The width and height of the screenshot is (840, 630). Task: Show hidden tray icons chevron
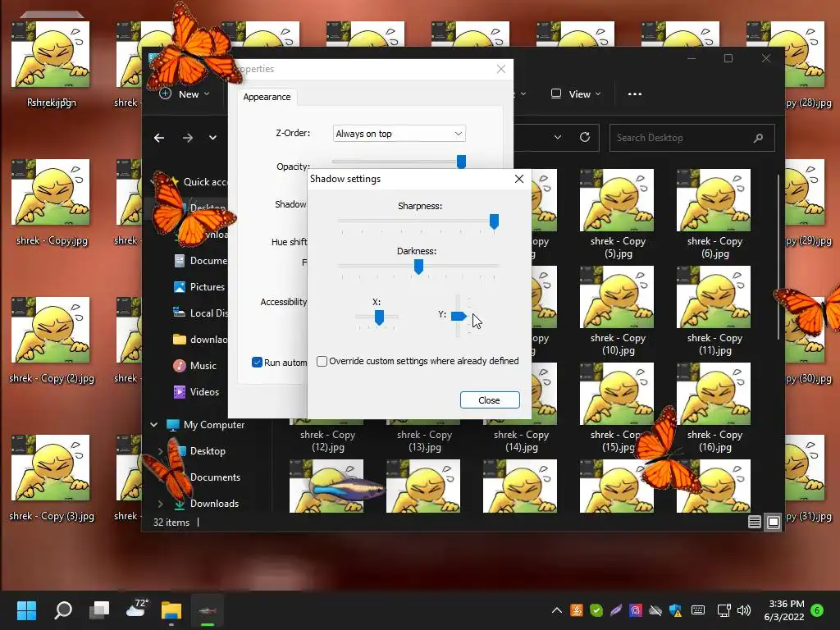point(557,610)
